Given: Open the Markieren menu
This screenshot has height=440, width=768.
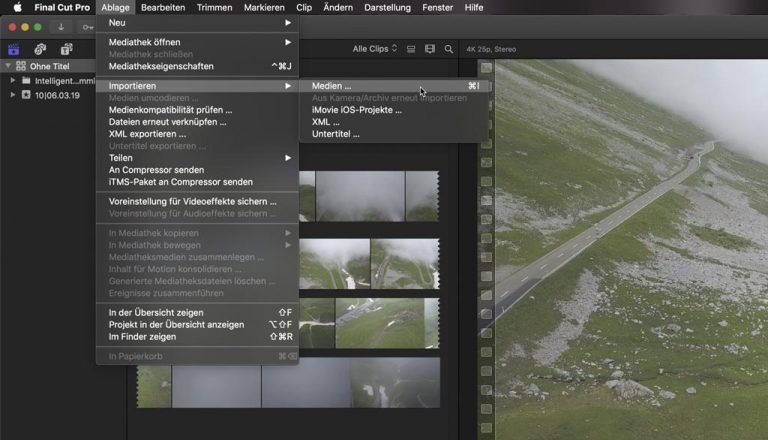Looking at the screenshot, I should click(x=264, y=7).
